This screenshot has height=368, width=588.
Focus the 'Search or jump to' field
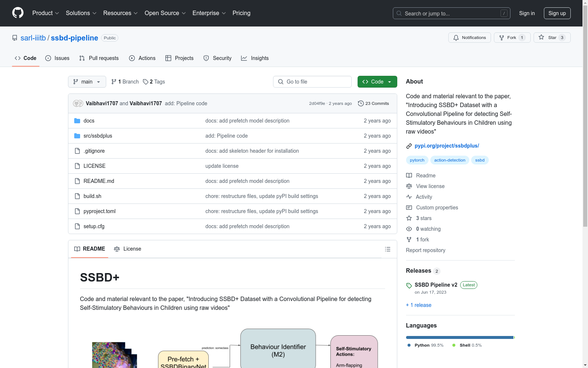click(x=452, y=13)
